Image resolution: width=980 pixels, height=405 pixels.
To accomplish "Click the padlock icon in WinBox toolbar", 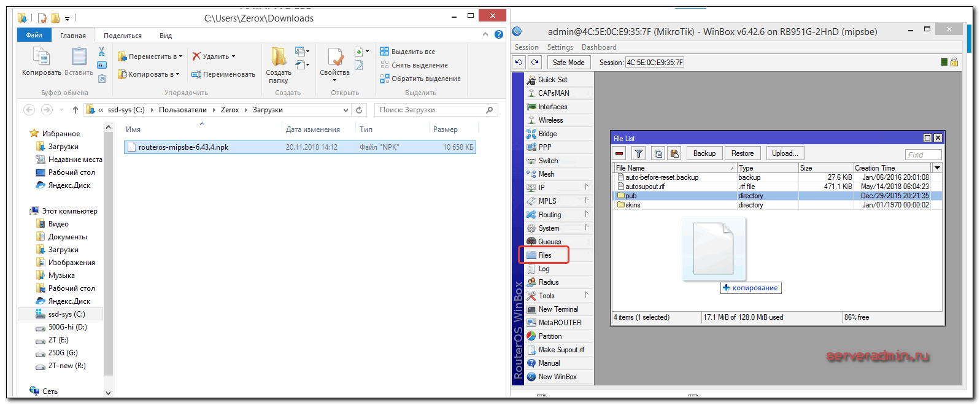I will tap(954, 62).
